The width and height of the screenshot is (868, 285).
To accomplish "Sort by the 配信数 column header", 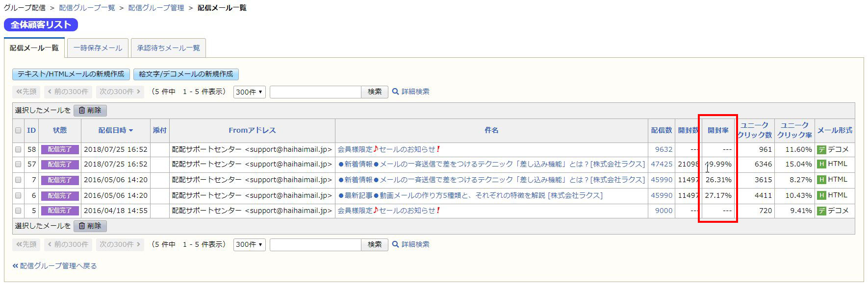I will [x=662, y=130].
